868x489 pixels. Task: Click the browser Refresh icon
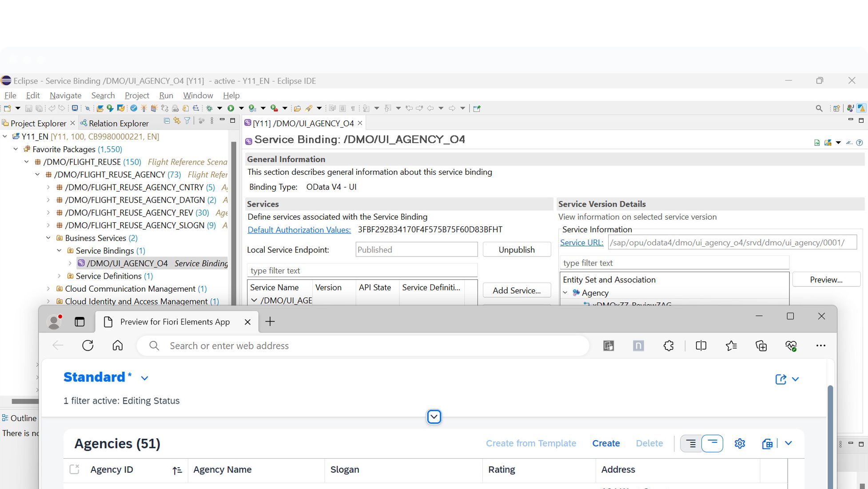coord(88,346)
